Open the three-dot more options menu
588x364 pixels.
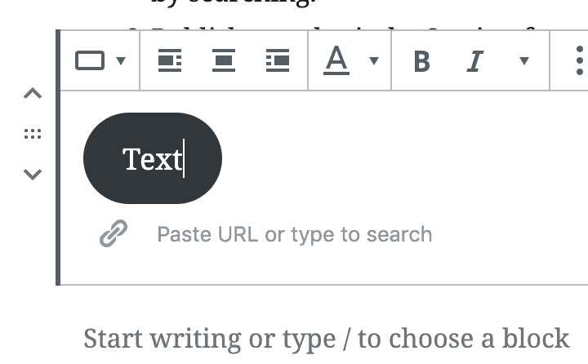[x=579, y=60]
